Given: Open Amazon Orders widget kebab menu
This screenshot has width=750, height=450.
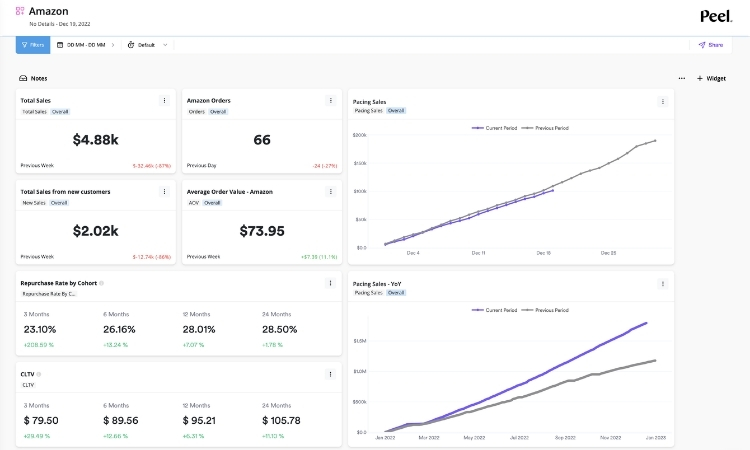Looking at the screenshot, I should 331,100.
